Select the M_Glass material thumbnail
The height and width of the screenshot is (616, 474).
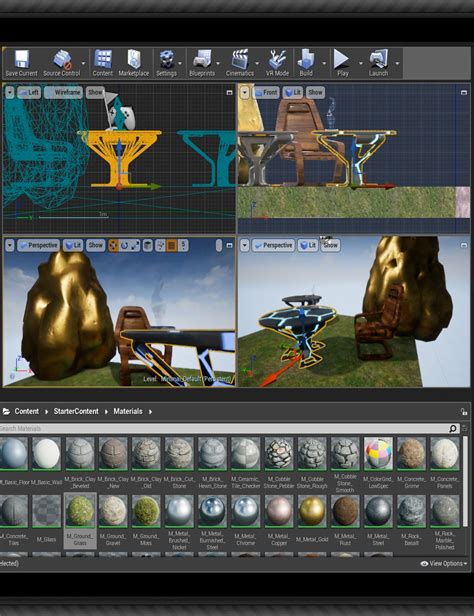click(x=46, y=511)
